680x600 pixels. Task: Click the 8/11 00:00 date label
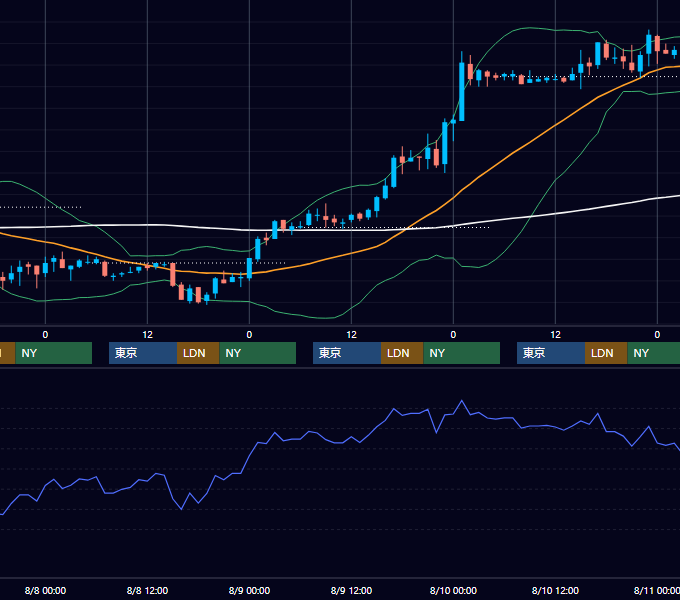pyautogui.click(x=657, y=590)
